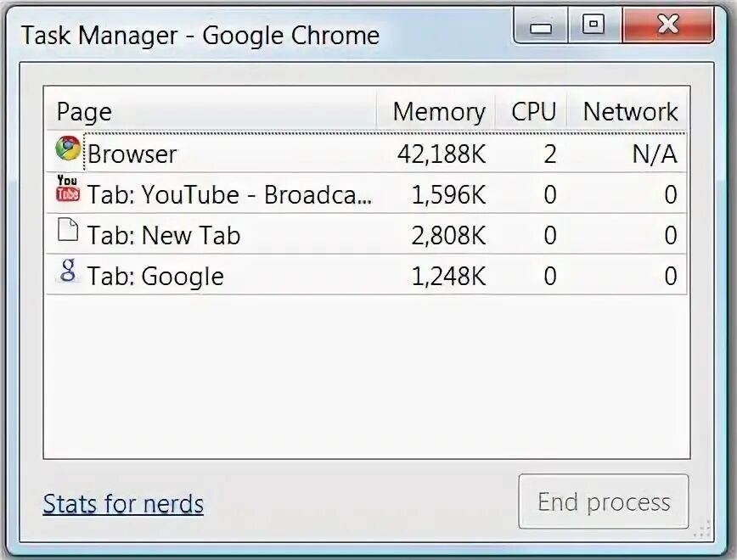Open the Stats for nerds link
737x560 pixels.
pyautogui.click(x=123, y=504)
